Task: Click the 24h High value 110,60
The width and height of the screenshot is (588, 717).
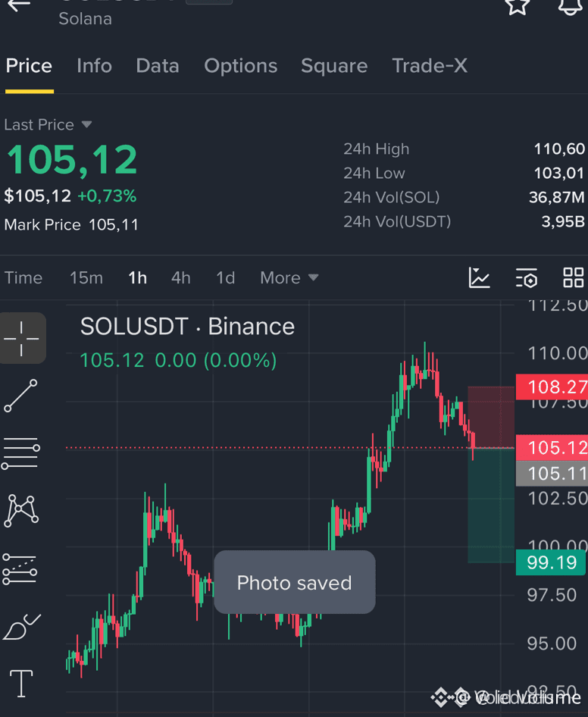Action: point(559,149)
